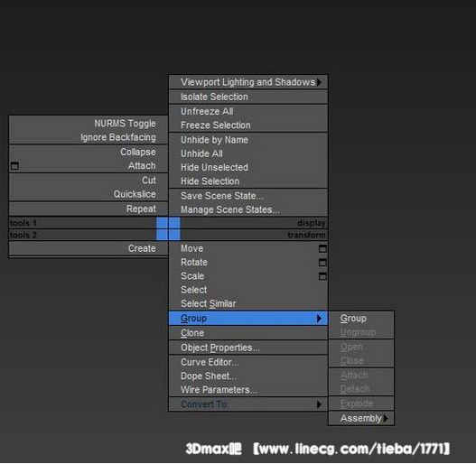Image resolution: width=476 pixels, height=464 pixels.
Task: Choose Attach in tools 1 menu
Action: tap(89, 166)
